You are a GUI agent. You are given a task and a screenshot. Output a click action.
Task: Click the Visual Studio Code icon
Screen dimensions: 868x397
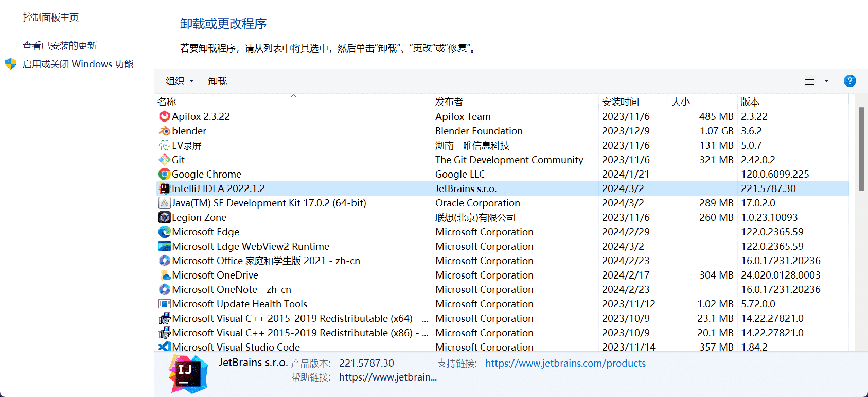click(x=164, y=347)
